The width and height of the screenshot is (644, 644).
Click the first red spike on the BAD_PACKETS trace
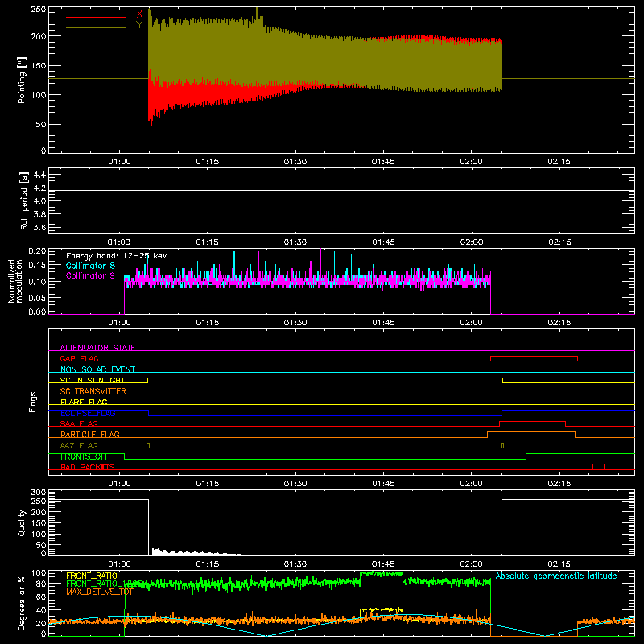pos(592,467)
